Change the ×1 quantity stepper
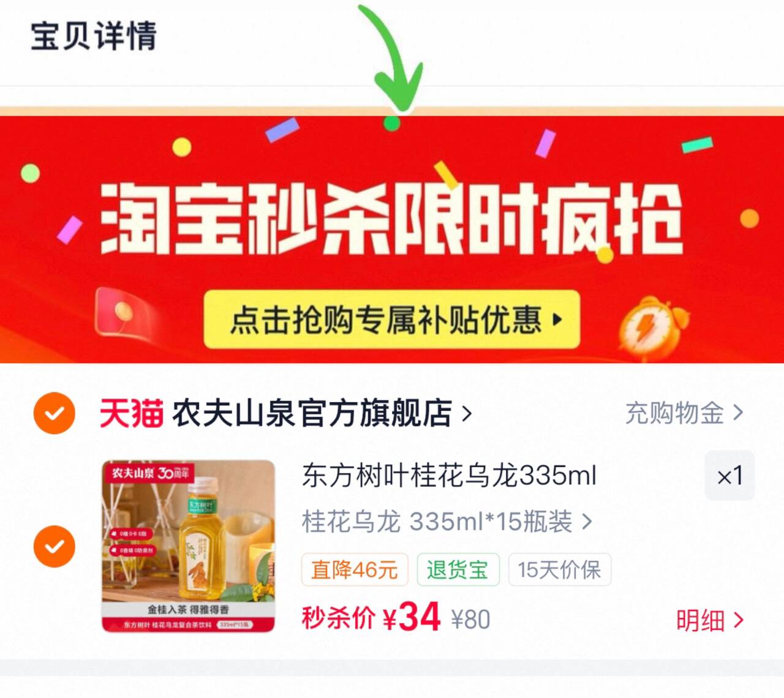The height and width of the screenshot is (698, 784). point(729,476)
